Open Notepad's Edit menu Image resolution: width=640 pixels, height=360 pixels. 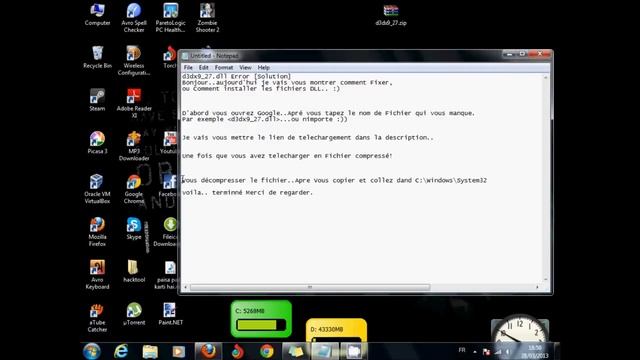[203, 68]
